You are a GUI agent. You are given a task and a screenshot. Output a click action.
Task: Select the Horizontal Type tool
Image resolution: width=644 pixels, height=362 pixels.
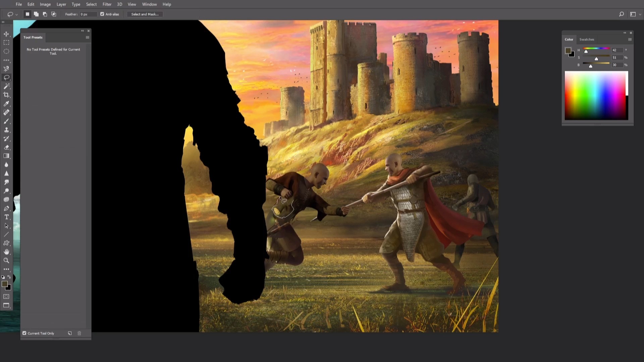tap(6, 217)
